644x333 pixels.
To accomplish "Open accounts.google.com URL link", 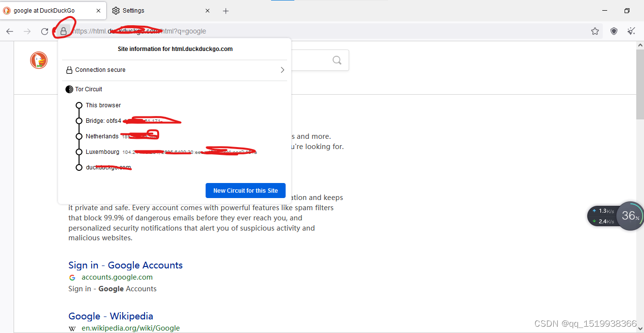I will point(117,277).
